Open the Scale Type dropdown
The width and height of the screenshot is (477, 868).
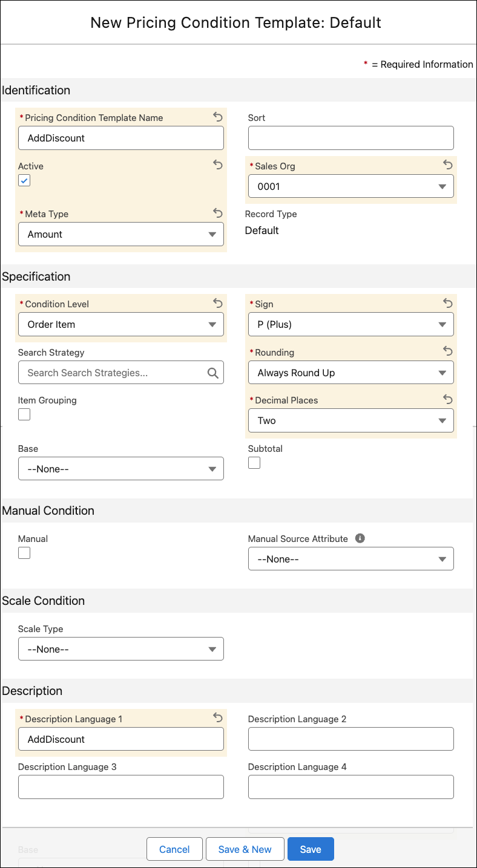(121, 649)
